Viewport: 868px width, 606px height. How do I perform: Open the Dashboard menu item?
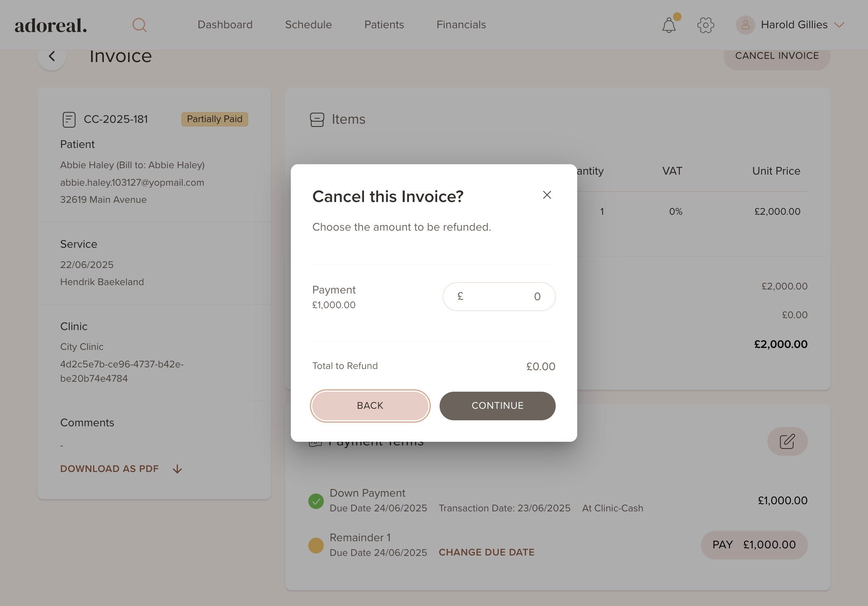pos(225,25)
